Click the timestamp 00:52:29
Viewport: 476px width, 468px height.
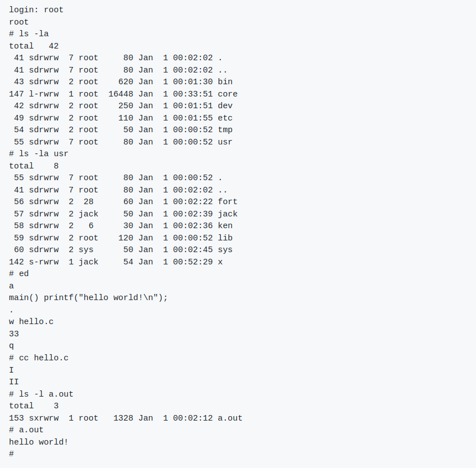(193, 262)
